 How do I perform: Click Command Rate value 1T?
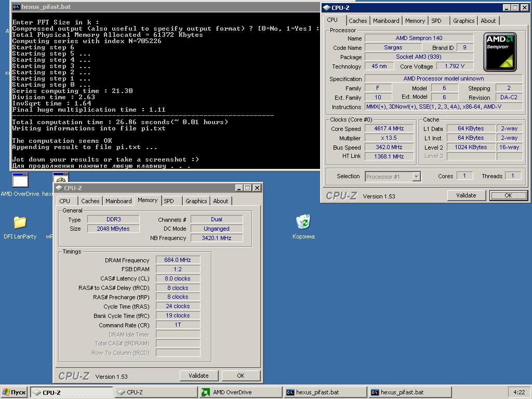point(178,325)
